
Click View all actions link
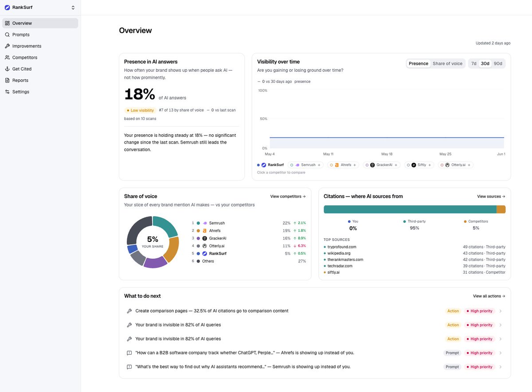[x=489, y=296]
